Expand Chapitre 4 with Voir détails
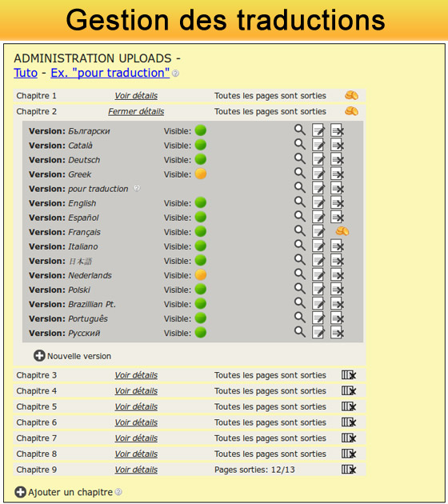Screen dimensions: 448x504 point(136,391)
